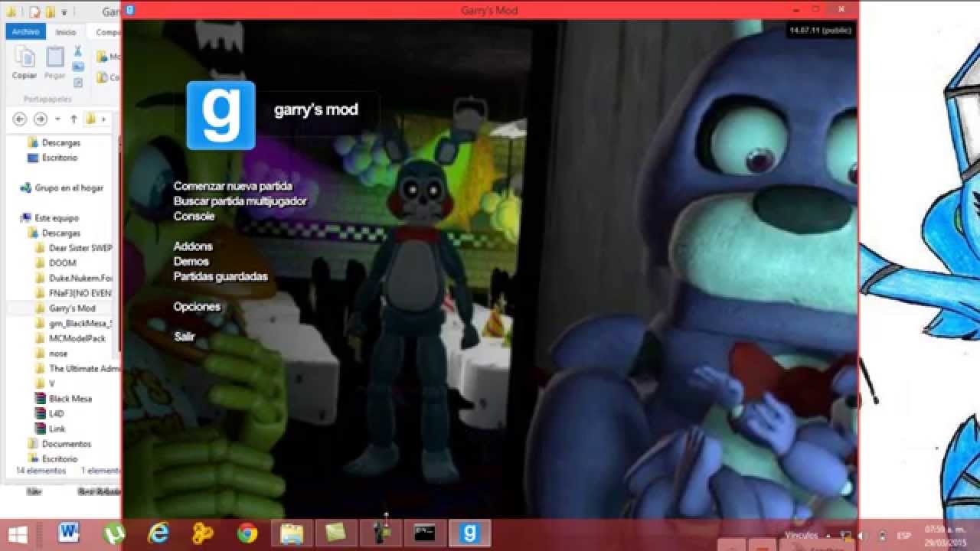Go back with Explorer back arrow

20,119
